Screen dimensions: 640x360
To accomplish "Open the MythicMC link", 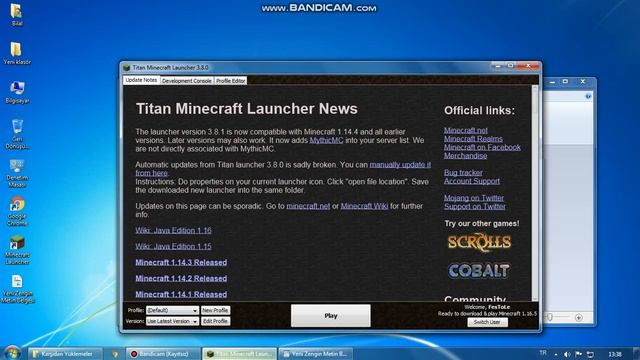I will pyautogui.click(x=326, y=140).
